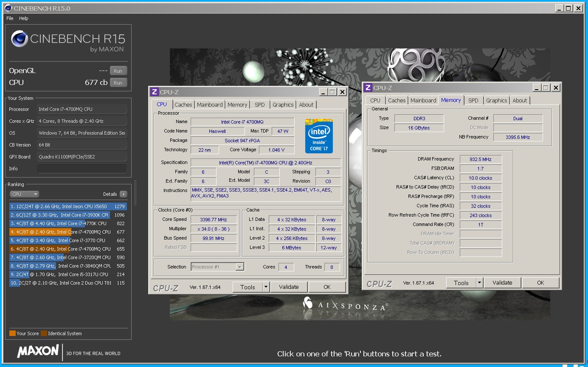Click OK in left CPU-Z window
This screenshot has height=367, width=588.
(327, 287)
